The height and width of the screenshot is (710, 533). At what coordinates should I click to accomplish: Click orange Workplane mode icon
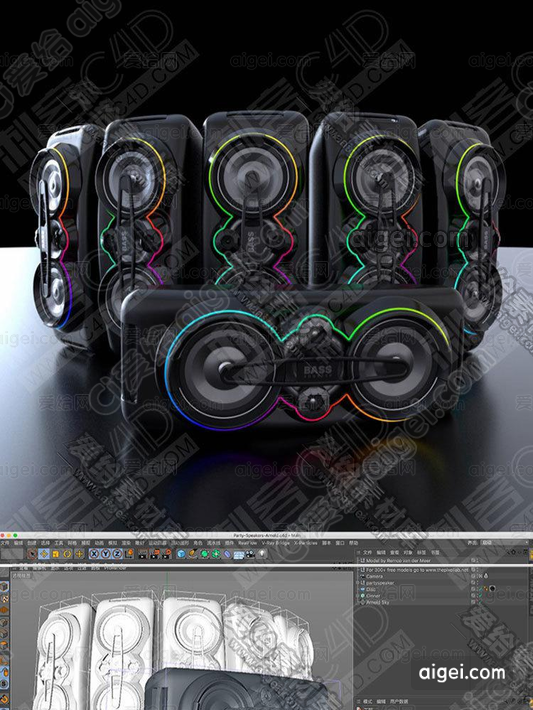(4, 610)
